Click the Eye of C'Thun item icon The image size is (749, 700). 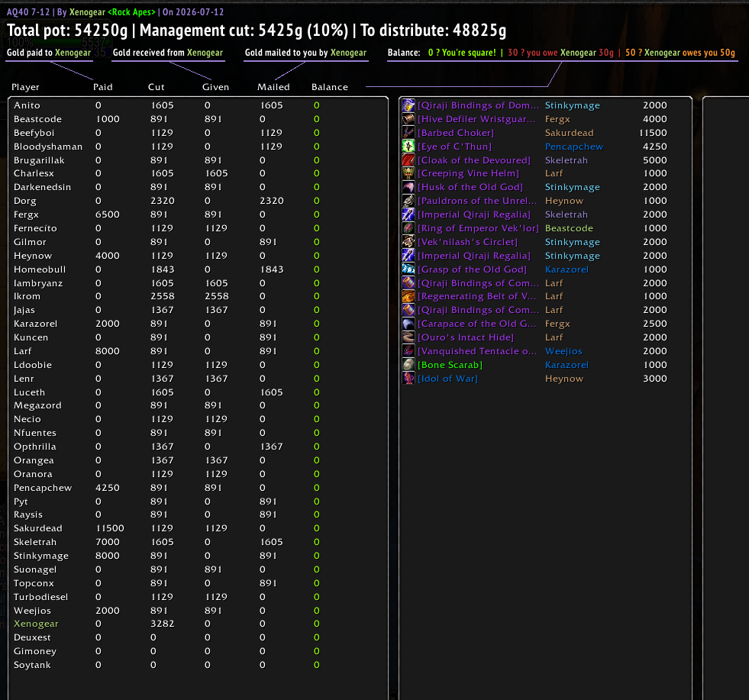click(408, 146)
